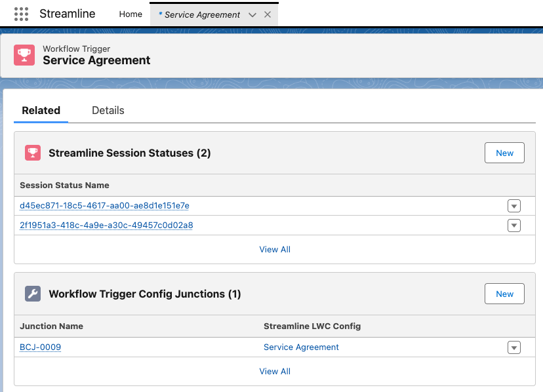Select the Related tab
543x392 pixels.
(41, 110)
